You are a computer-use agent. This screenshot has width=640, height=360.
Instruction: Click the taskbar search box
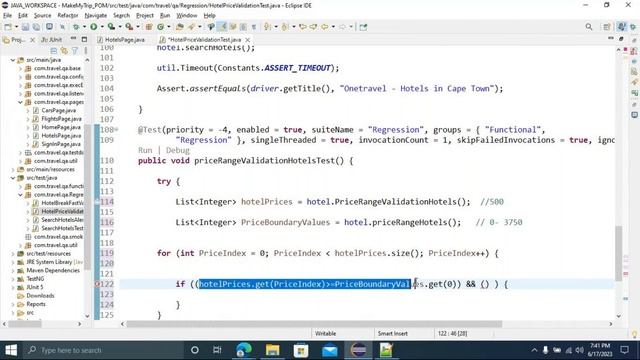click(x=103, y=350)
